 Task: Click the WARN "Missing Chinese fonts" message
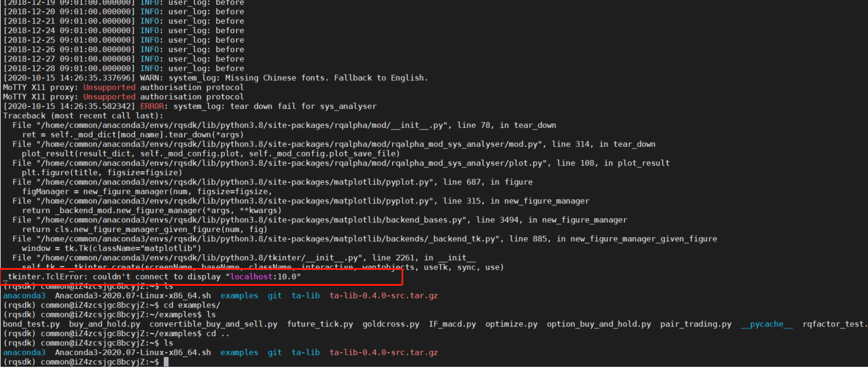pyautogui.click(x=298, y=78)
